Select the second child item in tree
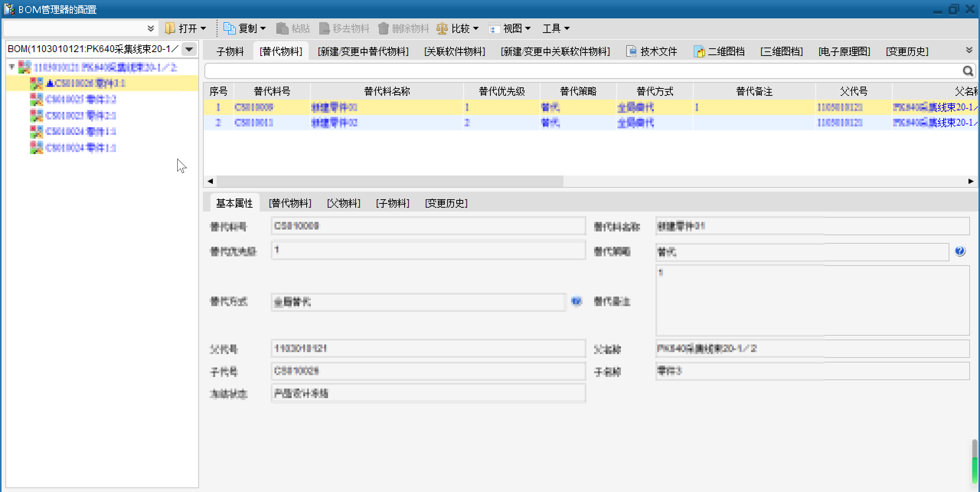This screenshot has width=980, height=492. click(81, 100)
